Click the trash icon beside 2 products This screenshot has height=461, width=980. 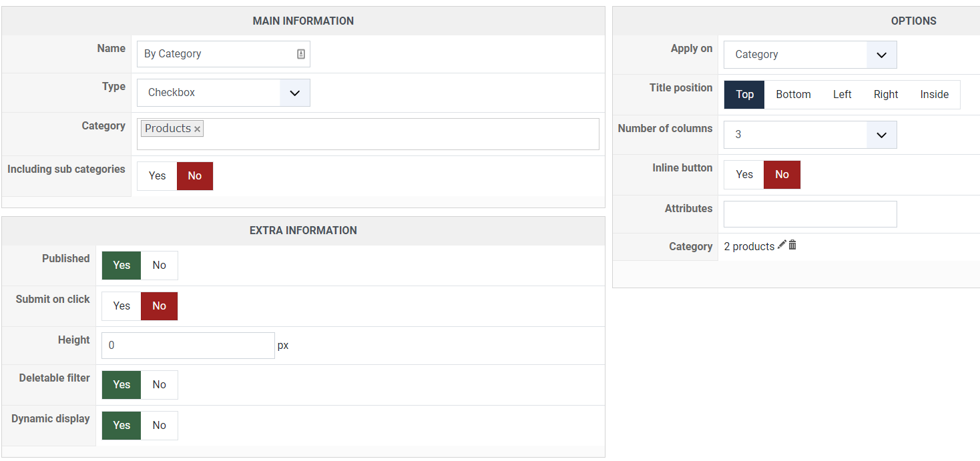792,246
